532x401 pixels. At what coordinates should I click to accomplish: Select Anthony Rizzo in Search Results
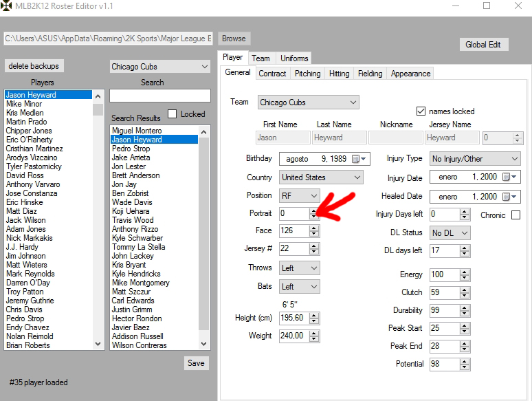pyautogui.click(x=135, y=229)
